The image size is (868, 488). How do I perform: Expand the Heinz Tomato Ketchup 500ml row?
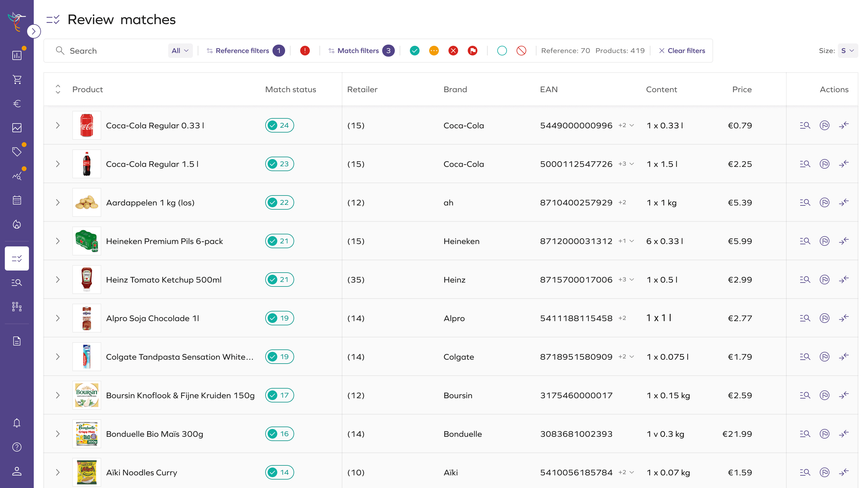click(58, 280)
